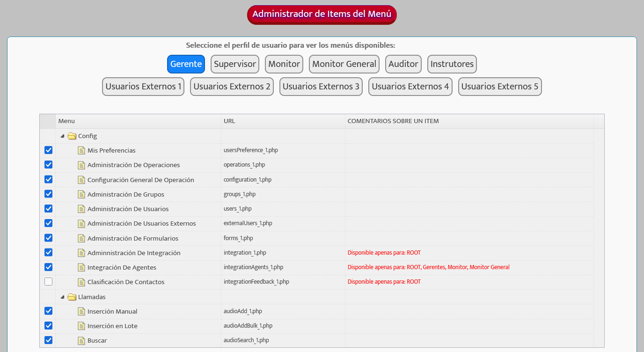Viewport: 644px width, 352px height.
Task: Uncheck the Inserción Manual checkbox
Action: 48,311
